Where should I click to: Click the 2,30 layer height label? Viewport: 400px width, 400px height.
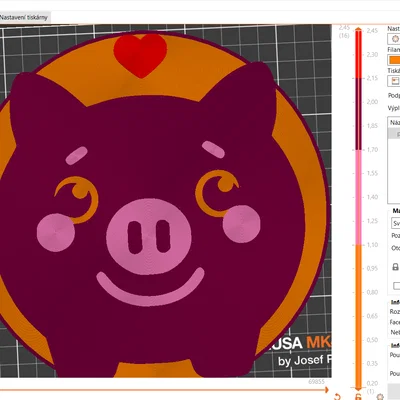click(372, 54)
